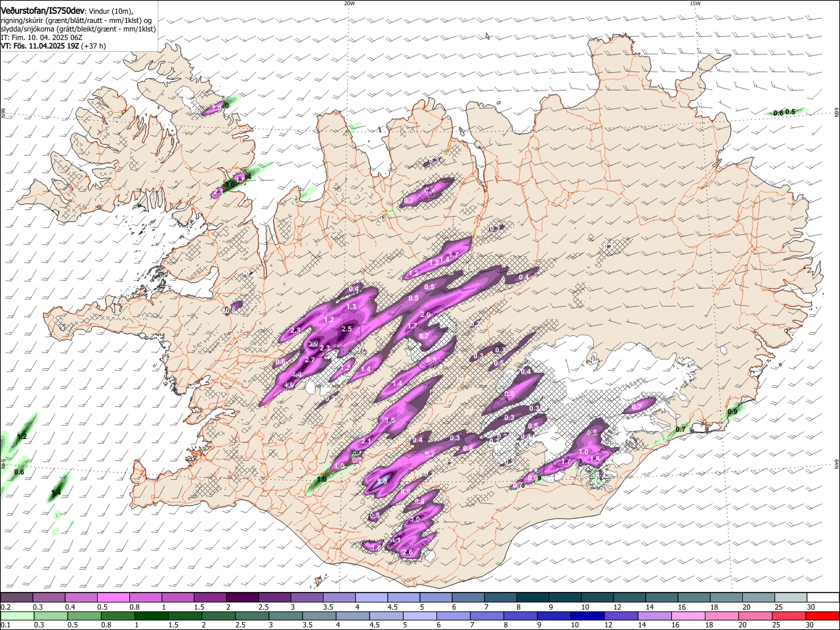Screen dimensions: 840x630
Task: Click the 2.6 precipitation value on the map
Action: (x=408, y=553)
